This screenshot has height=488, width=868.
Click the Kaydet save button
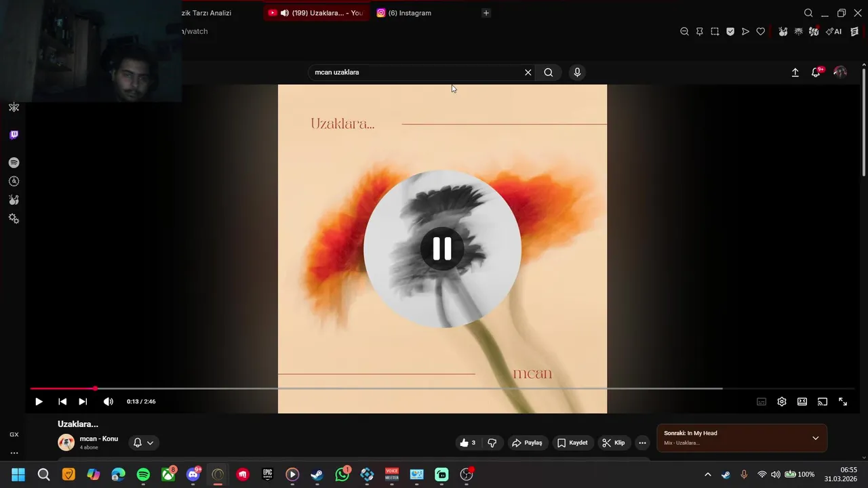click(x=572, y=443)
